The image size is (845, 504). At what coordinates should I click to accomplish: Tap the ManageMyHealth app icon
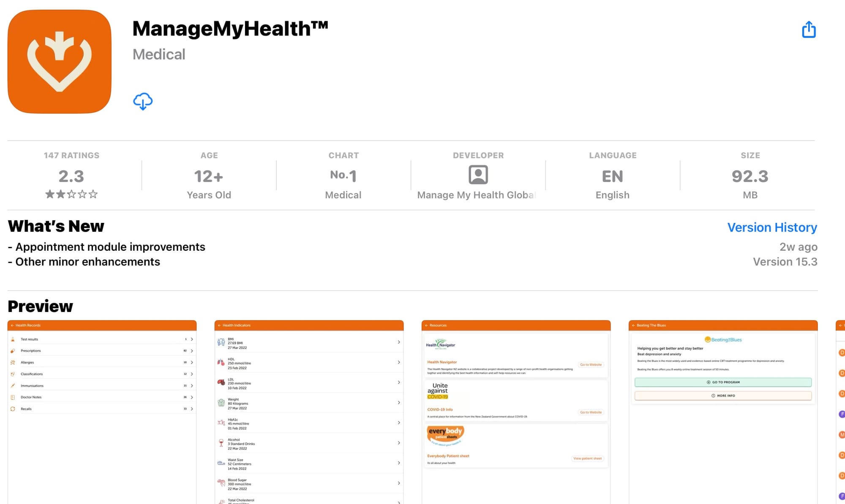click(x=60, y=62)
